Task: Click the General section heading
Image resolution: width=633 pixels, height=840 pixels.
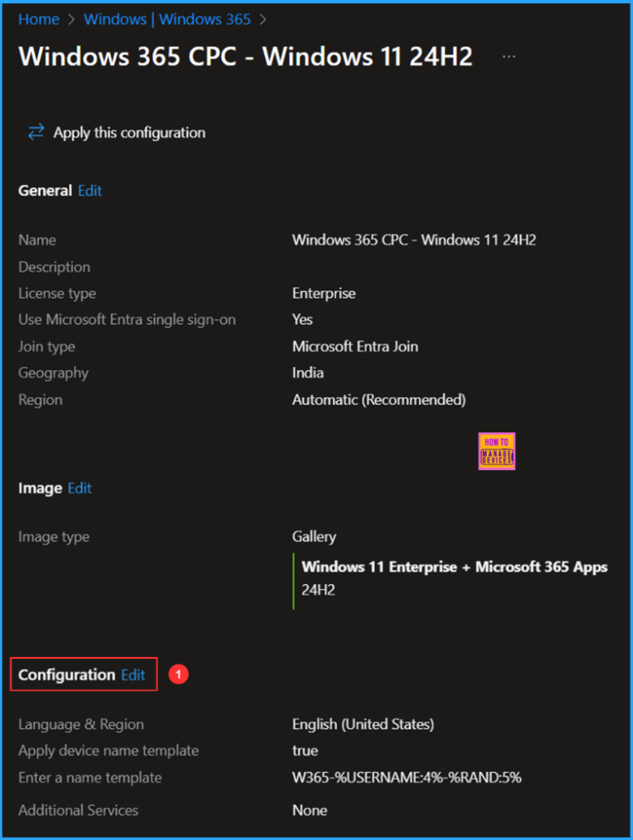Action: pyautogui.click(x=45, y=190)
